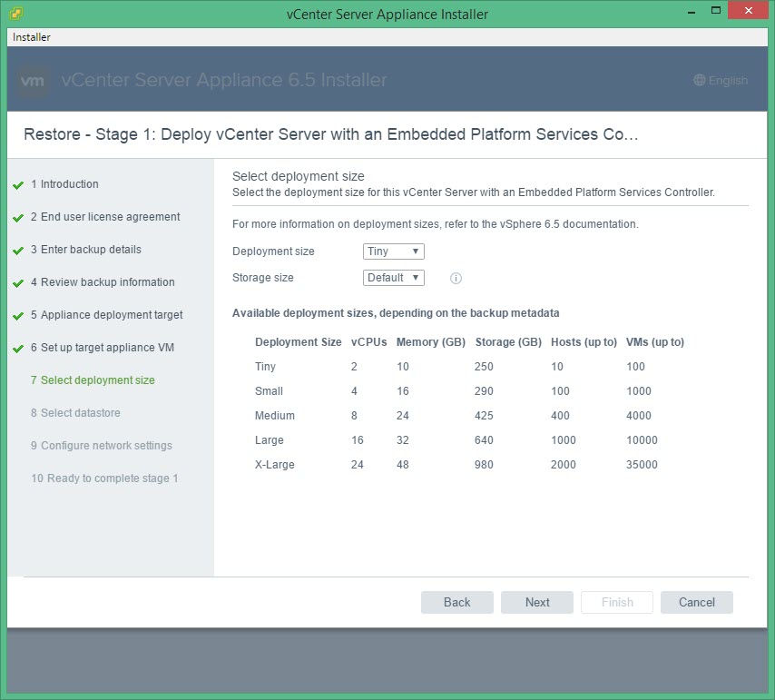Screen dimensions: 775x700
Task: Click checkmark beside Set up target appliance VM
Action: [x=18, y=349]
